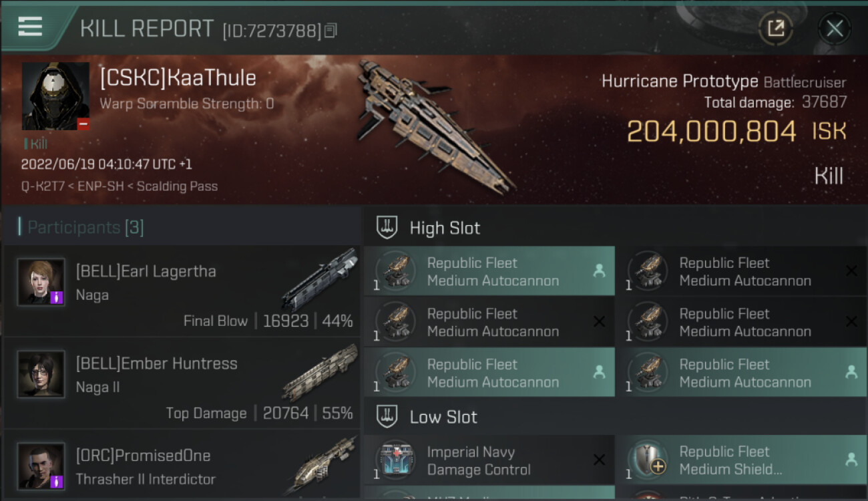The image size is (868, 501).
Task: View KaaThule's character portrait
Action: tap(55, 96)
